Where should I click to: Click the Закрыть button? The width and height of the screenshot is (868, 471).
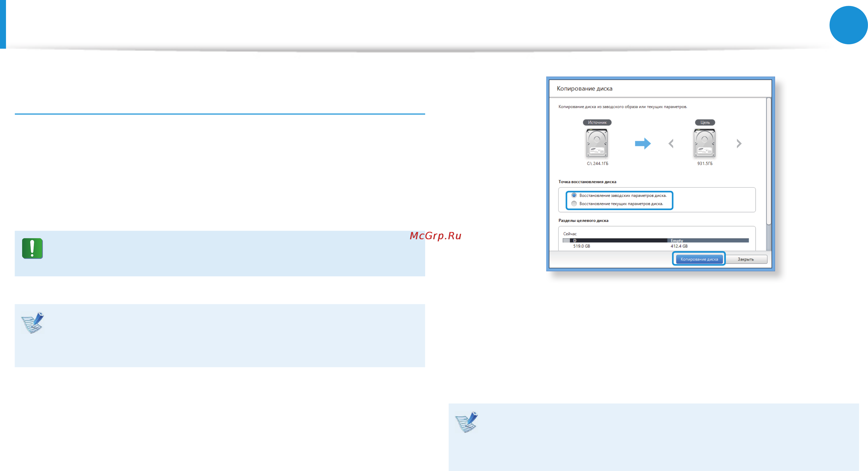click(746, 259)
